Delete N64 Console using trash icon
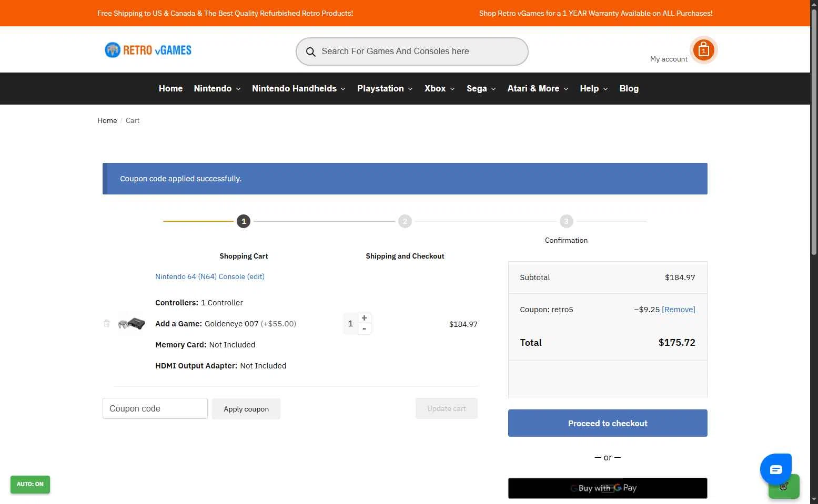 click(x=107, y=323)
